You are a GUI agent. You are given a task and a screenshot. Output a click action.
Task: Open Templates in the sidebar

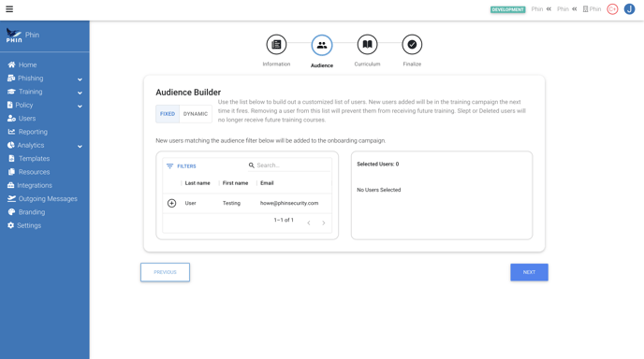[x=34, y=158]
